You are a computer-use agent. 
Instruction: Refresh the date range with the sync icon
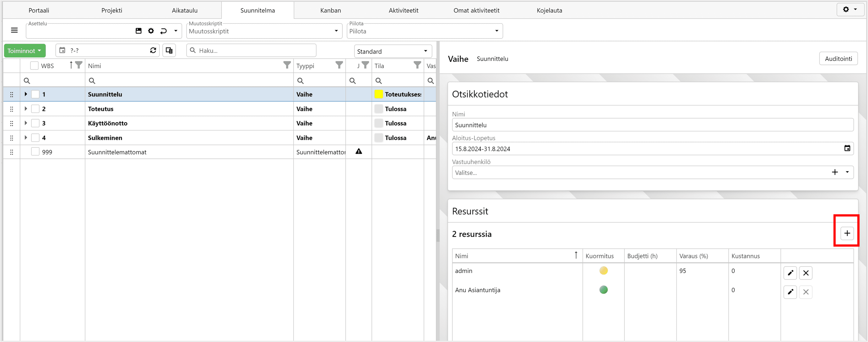pos(153,51)
